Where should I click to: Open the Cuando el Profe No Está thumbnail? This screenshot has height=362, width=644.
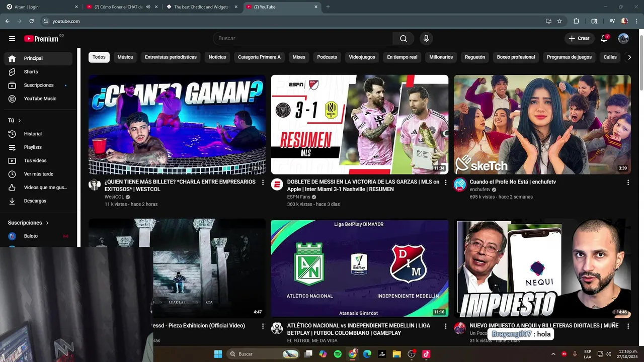(x=542, y=125)
